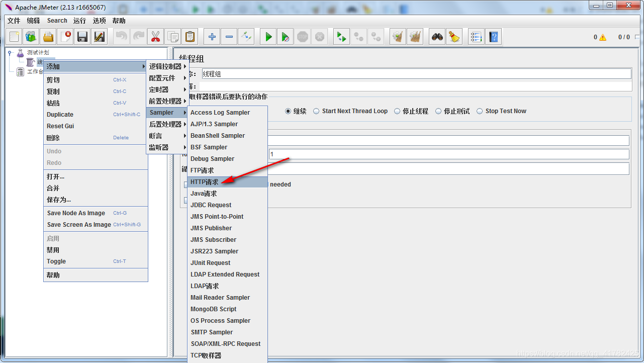Click the Help question mark icon

click(494, 37)
